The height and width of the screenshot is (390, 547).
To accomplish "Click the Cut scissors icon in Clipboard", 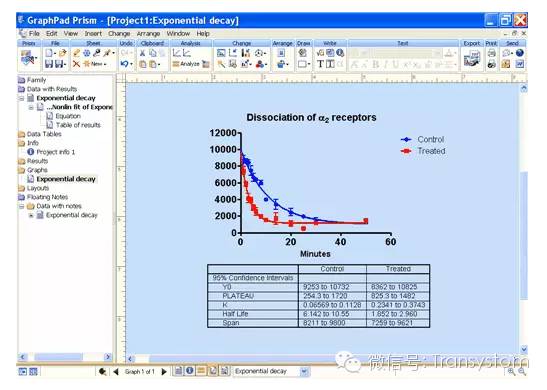I will click(142, 53).
